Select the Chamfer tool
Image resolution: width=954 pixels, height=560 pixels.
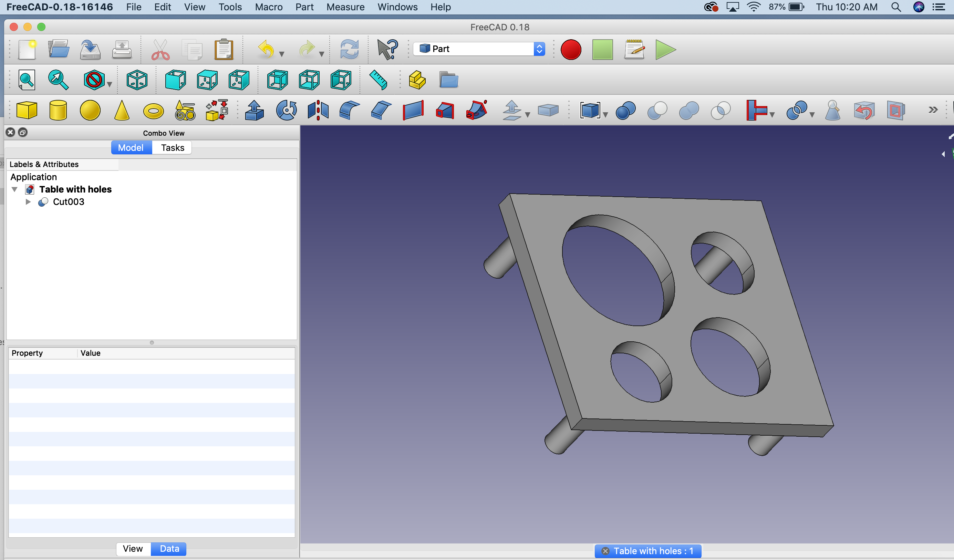click(x=381, y=111)
